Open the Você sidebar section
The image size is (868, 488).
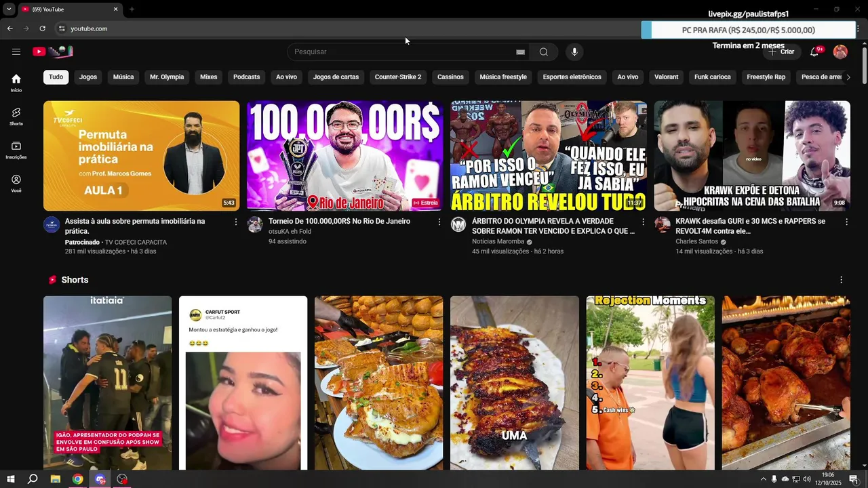tap(16, 184)
